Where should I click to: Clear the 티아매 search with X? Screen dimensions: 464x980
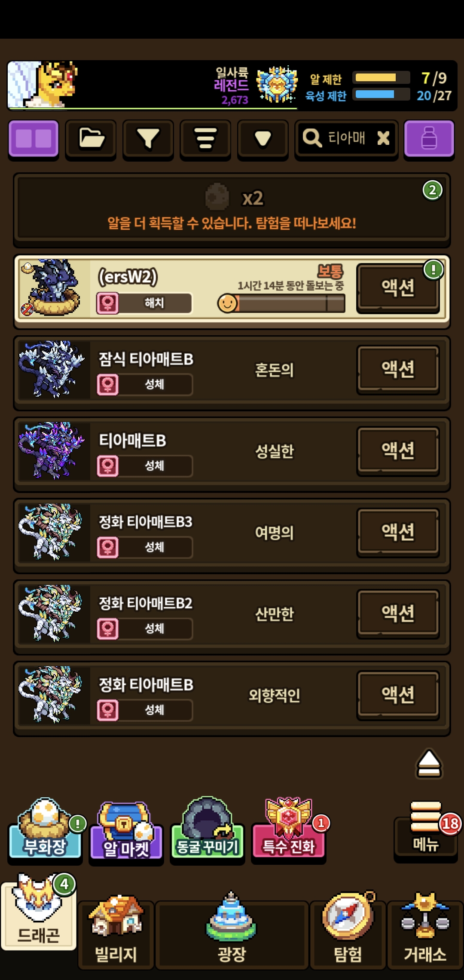[383, 138]
